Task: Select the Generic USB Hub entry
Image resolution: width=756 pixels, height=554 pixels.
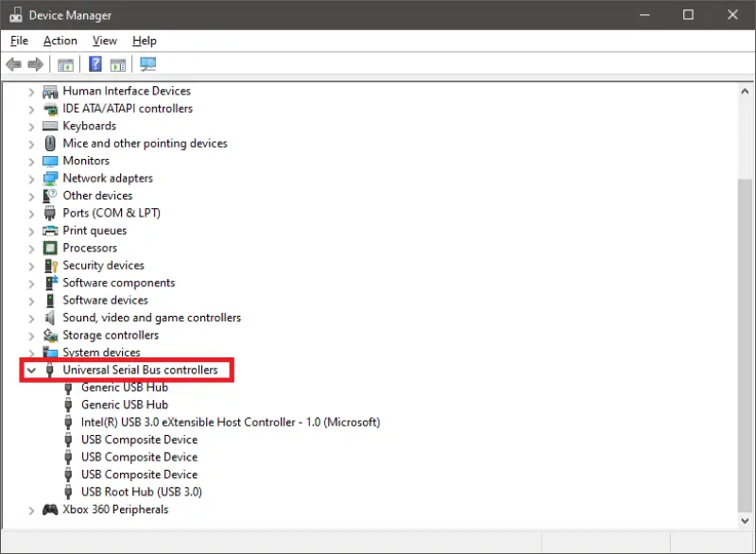Action: (124, 387)
